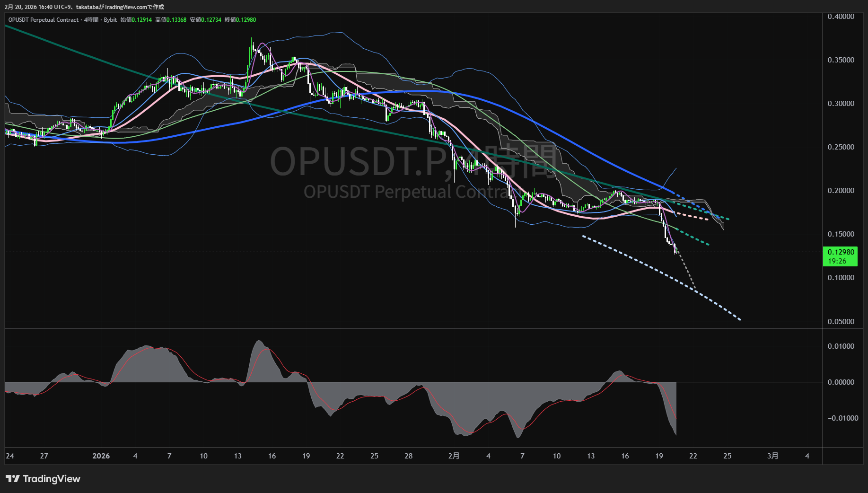868x493 pixels.
Task: Select the 2月 label on the time axis
Action: point(454,456)
